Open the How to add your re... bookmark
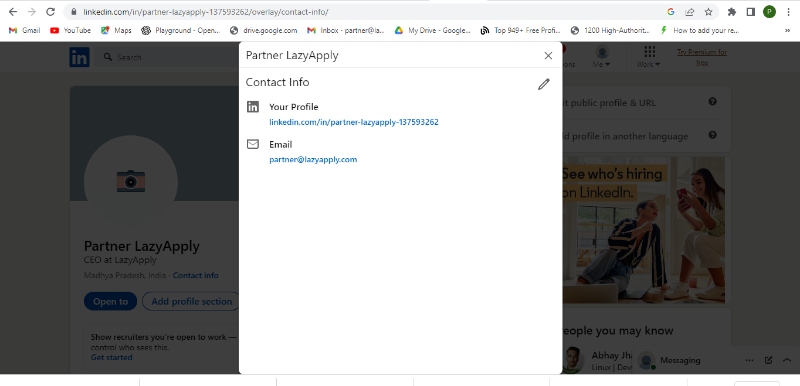 click(699, 30)
